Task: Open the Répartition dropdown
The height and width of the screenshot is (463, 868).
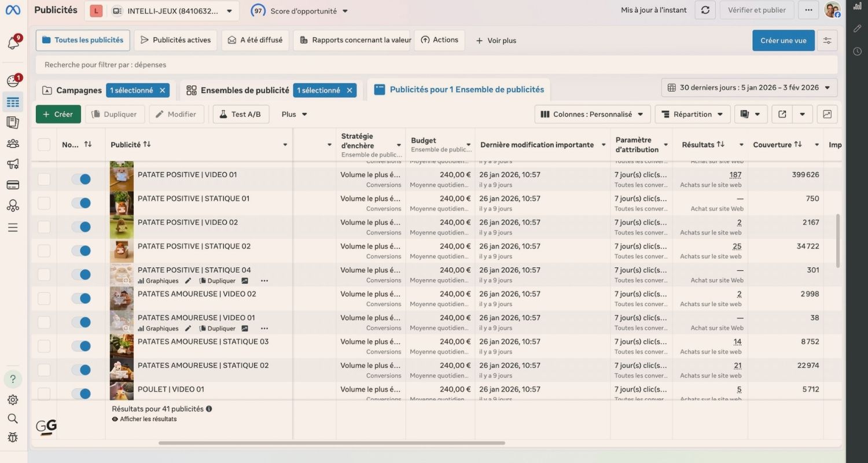Action: pos(692,114)
